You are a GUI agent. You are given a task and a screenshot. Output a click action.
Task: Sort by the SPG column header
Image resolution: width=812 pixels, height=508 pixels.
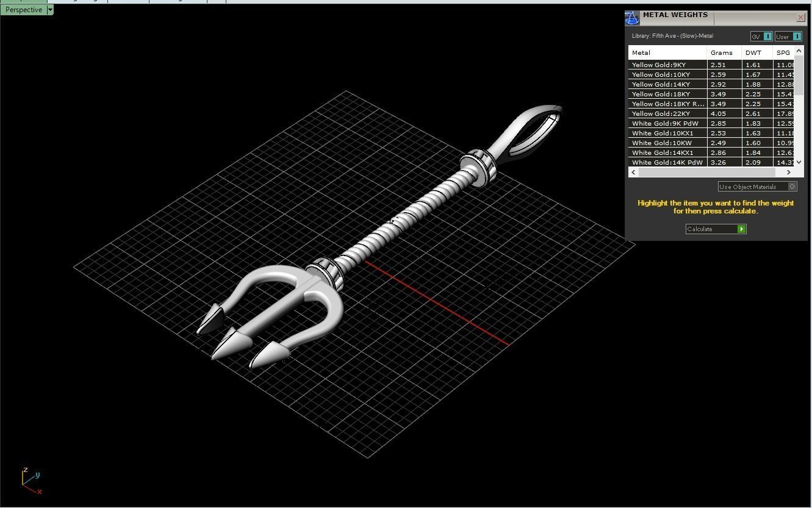(x=783, y=52)
